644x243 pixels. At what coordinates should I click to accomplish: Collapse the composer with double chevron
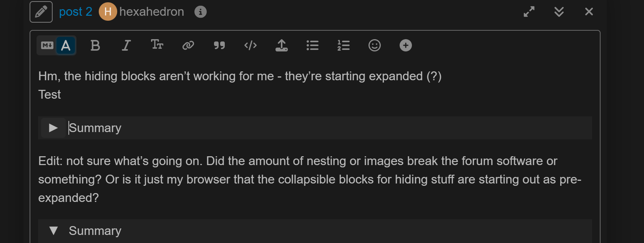tap(559, 12)
